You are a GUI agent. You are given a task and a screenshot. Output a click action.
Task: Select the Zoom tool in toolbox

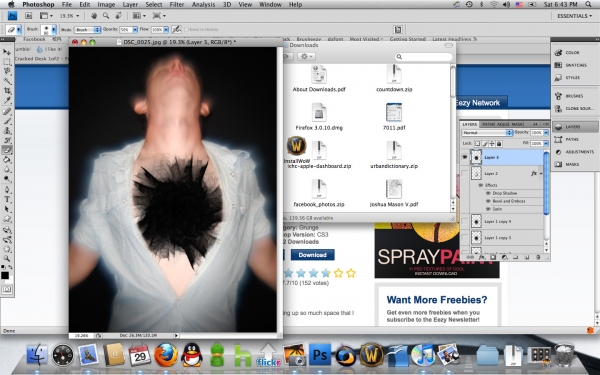point(7,259)
